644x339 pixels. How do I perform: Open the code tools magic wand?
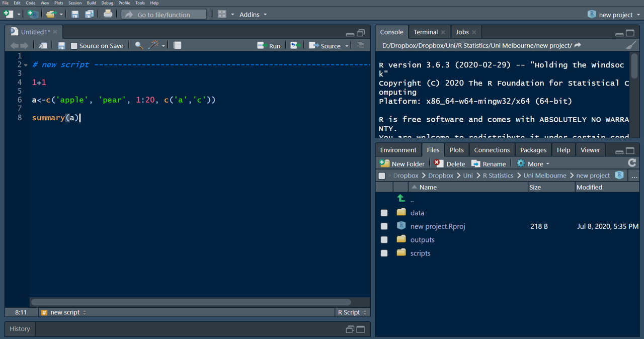click(x=153, y=45)
